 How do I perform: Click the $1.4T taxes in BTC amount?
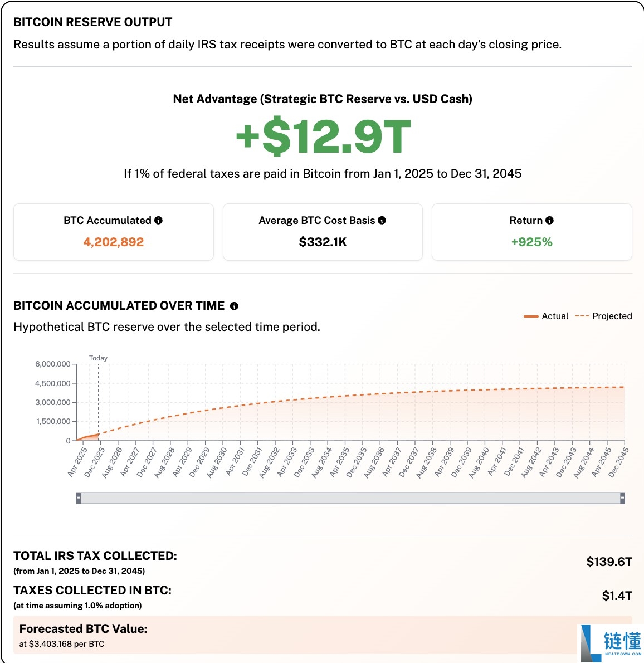pos(617,596)
